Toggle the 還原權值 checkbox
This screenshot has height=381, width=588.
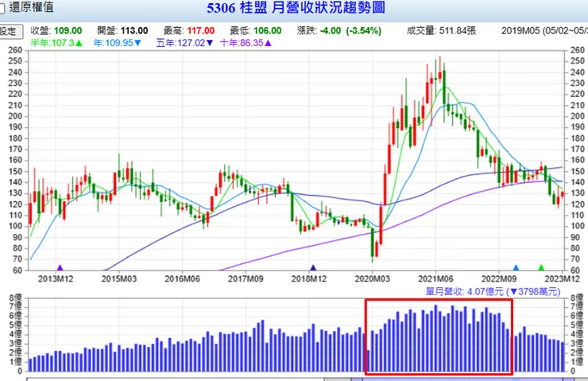pos(2,8)
